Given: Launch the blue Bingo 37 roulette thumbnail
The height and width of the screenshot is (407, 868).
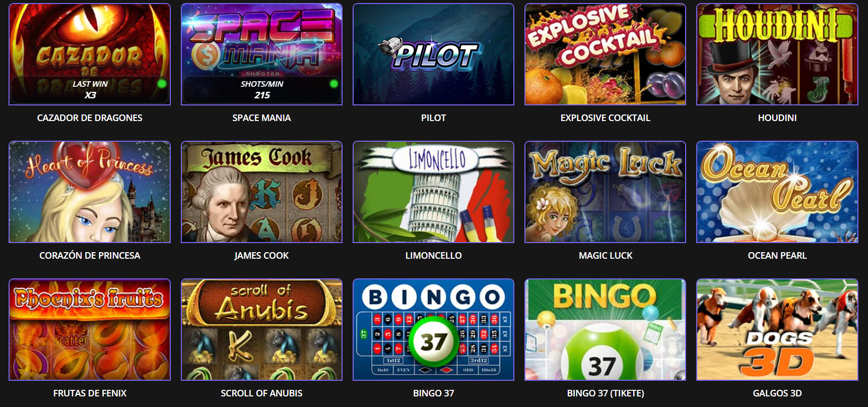Looking at the screenshot, I should point(433,329).
